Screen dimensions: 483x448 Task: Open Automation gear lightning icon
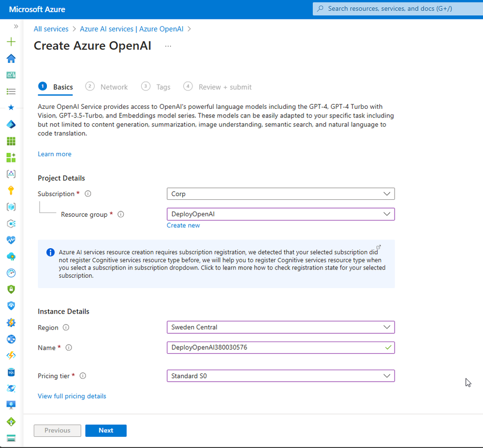tap(11, 323)
